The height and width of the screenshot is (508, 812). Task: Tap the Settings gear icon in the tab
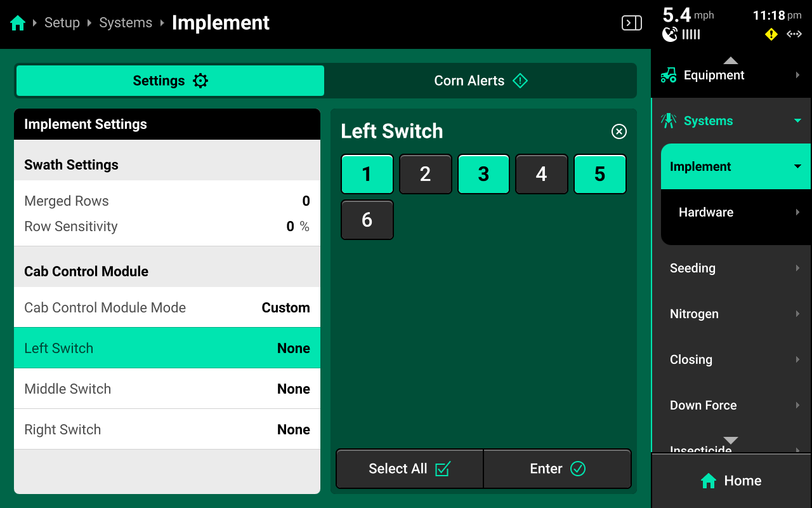coord(200,81)
